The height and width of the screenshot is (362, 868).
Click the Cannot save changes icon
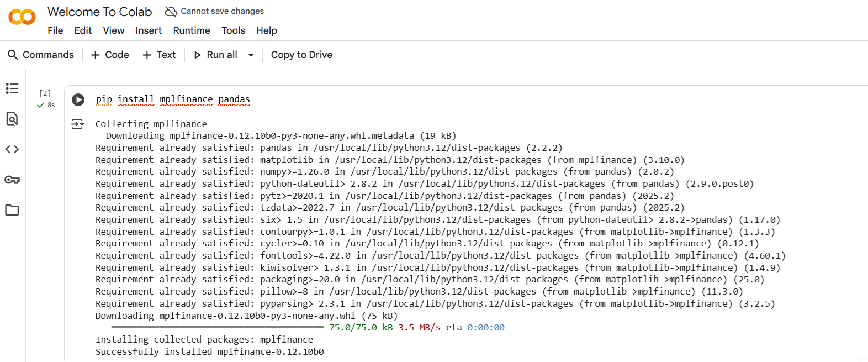(171, 11)
